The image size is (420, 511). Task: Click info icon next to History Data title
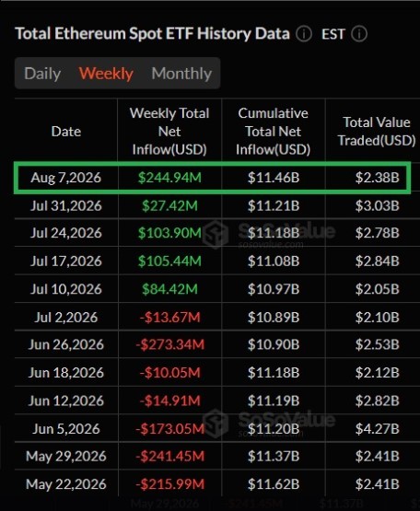304,34
